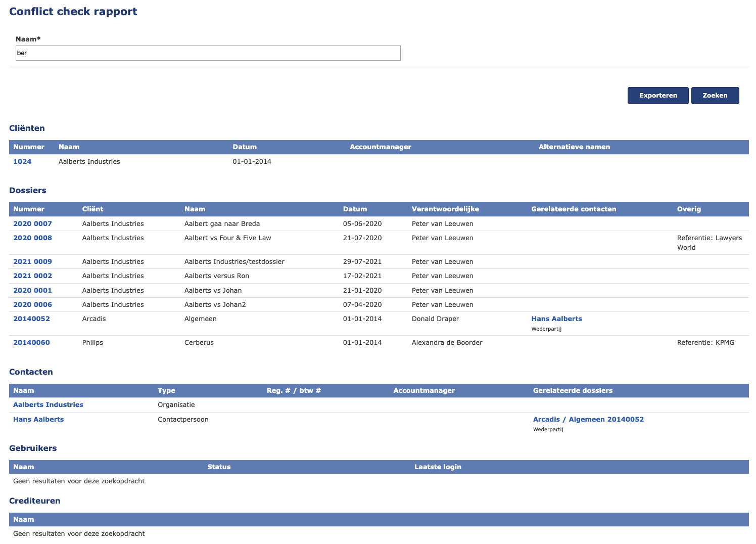
Task: Click the Gebruikers Status column header
Action: [219, 467]
